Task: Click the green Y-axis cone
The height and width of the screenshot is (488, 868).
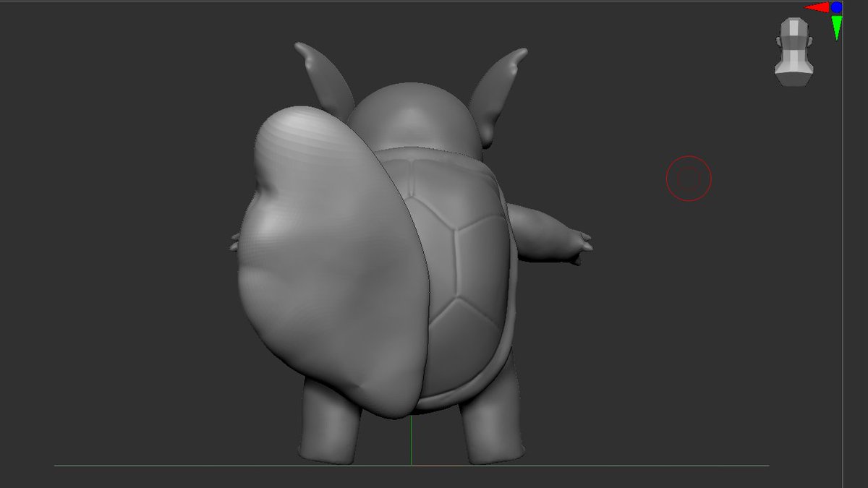Action: [837, 27]
